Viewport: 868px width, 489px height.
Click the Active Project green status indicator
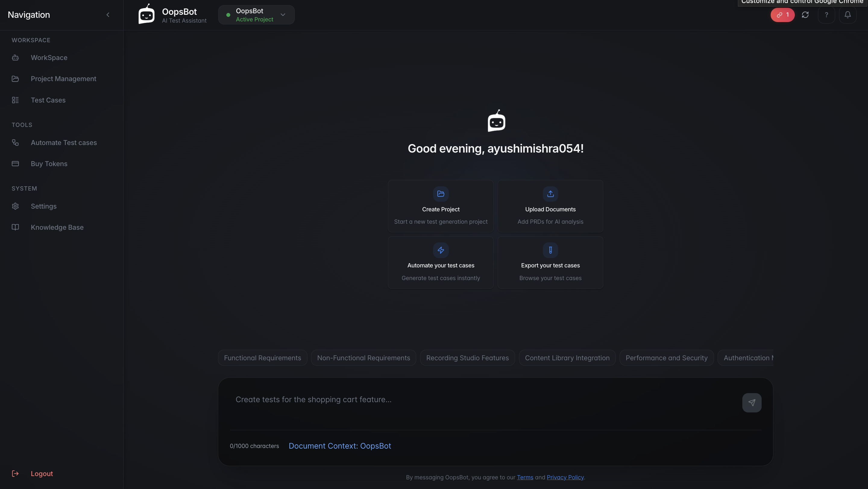pos(228,15)
